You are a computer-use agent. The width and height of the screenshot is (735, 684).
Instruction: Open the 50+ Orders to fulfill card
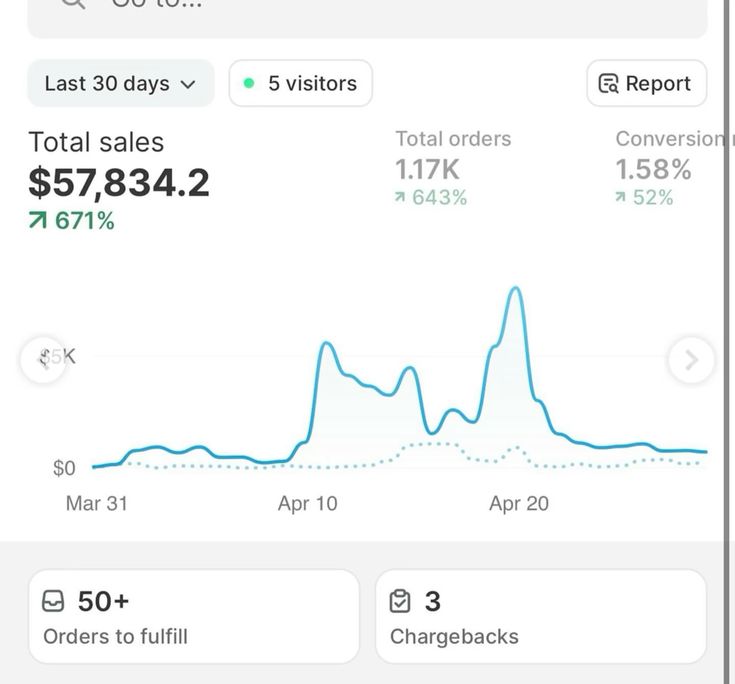click(193, 616)
